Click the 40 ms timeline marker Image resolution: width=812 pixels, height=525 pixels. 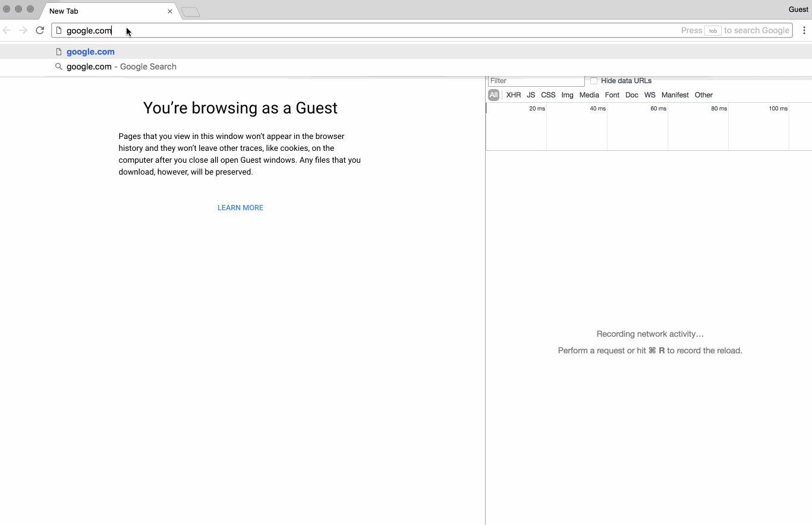(x=597, y=109)
